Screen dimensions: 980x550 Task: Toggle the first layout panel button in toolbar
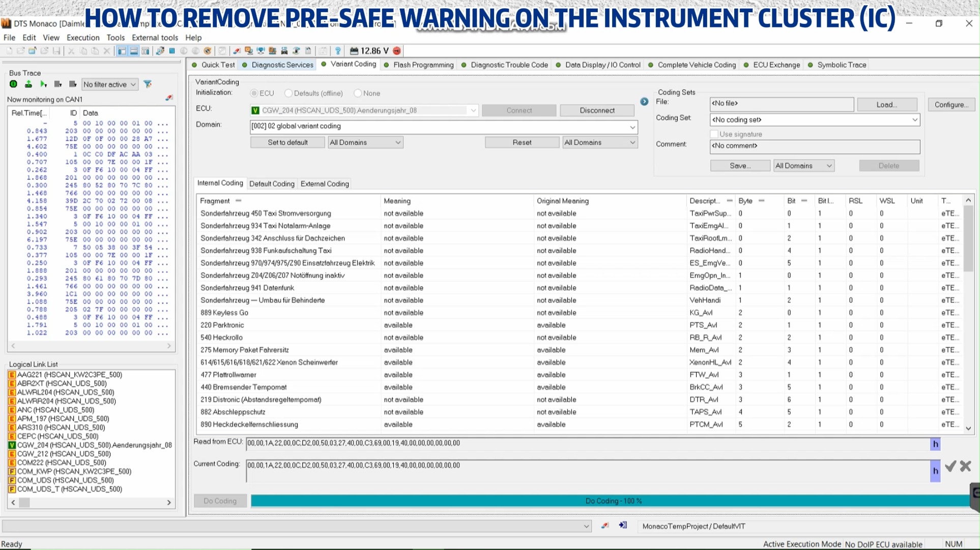tap(122, 51)
